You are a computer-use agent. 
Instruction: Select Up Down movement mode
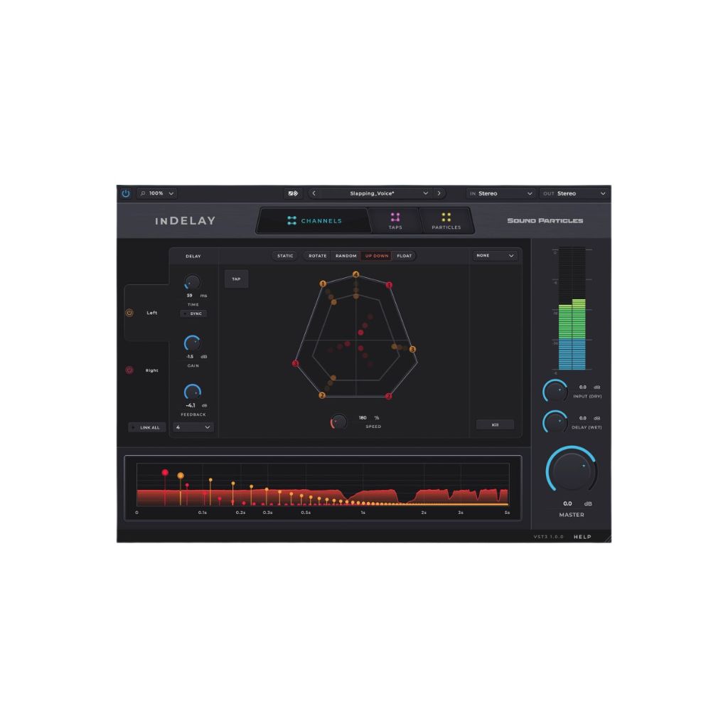coord(377,256)
